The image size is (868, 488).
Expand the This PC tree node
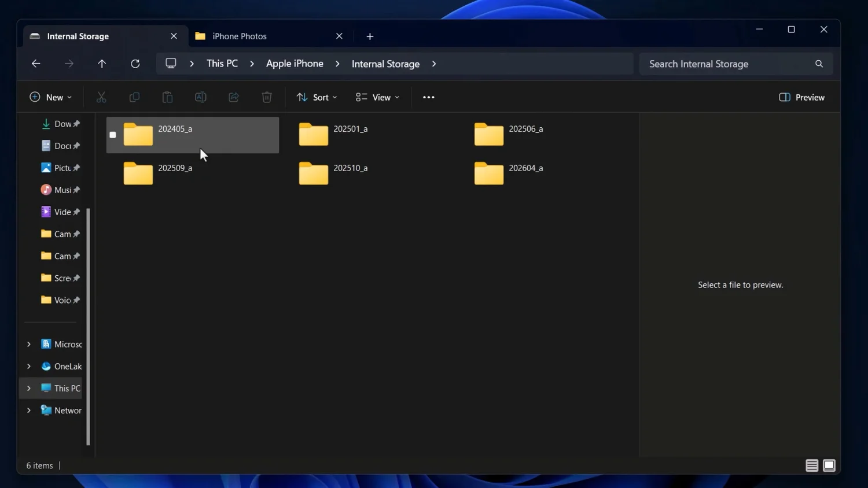(x=29, y=388)
